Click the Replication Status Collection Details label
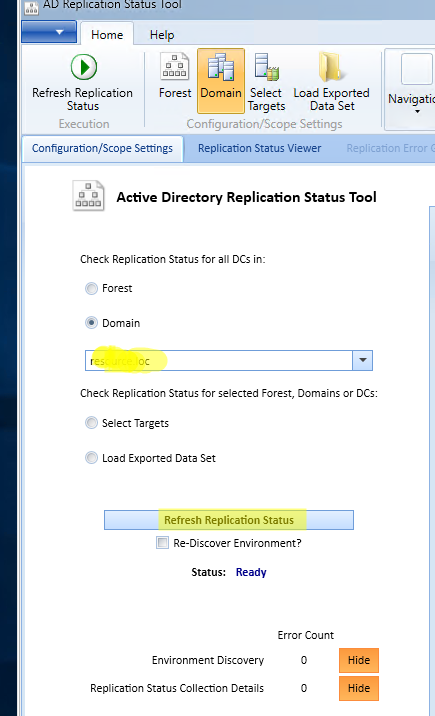Image resolution: width=435 pixels, height=716 pixels. [177, 688]
